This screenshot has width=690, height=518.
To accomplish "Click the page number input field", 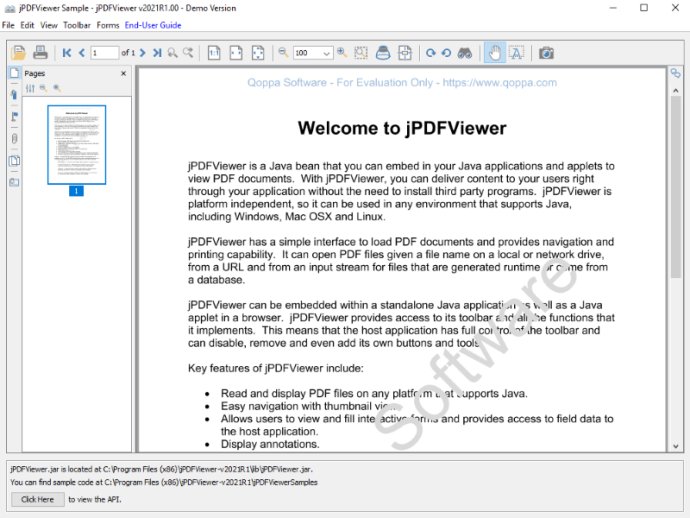I will [104, 53].
